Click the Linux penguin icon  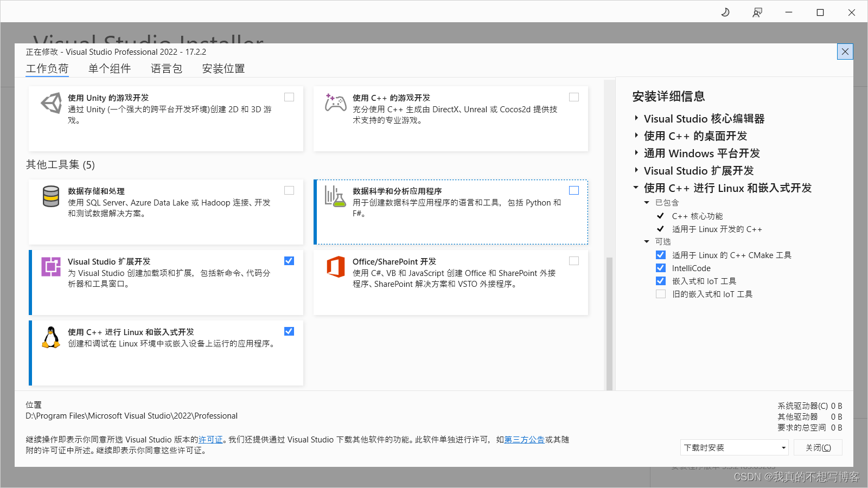[51, 337]
